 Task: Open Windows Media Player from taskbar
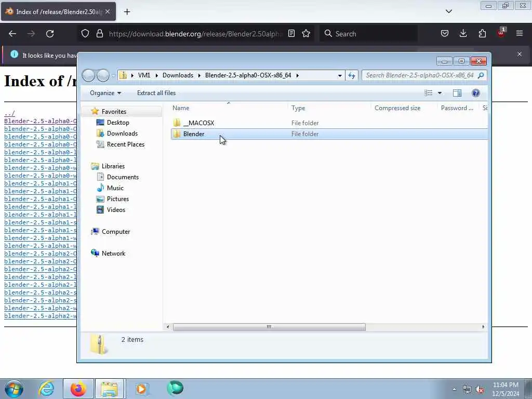click(141, 389)
